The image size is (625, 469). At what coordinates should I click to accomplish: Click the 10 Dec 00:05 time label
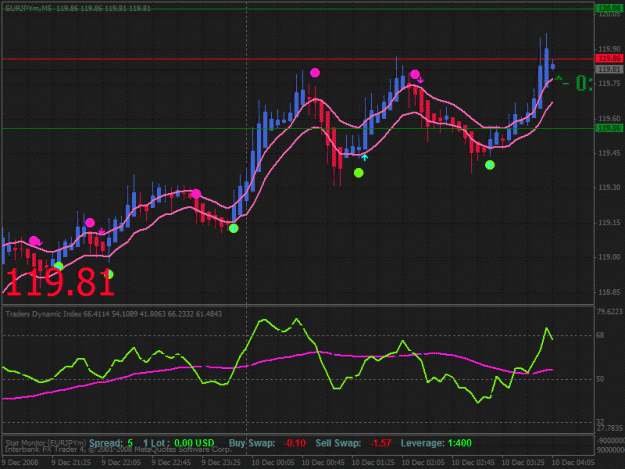click(273, 462)
